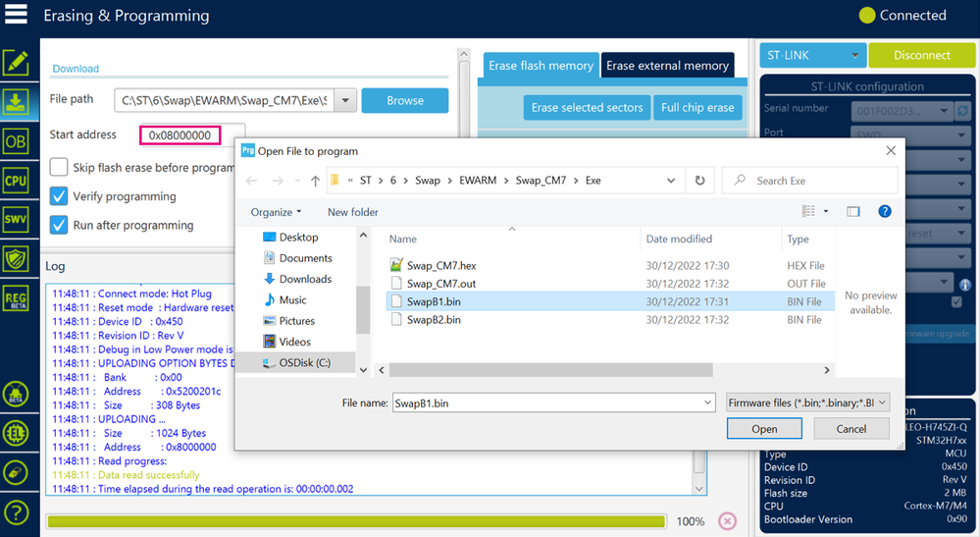Open CPU panel in sidebar

coord(16,182)
